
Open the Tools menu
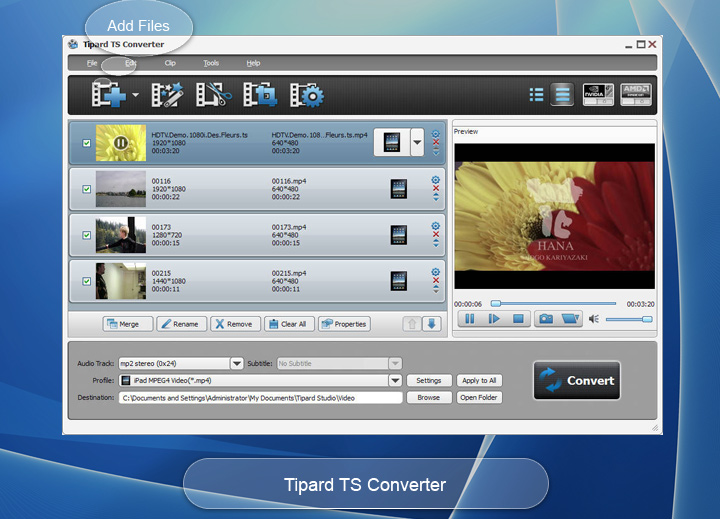[211, 63]
